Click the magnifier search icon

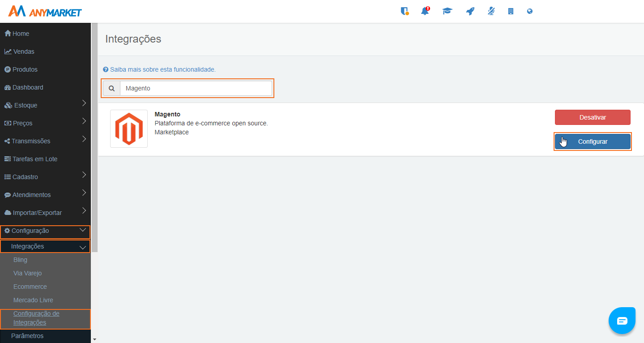click(x=111, y=88)
